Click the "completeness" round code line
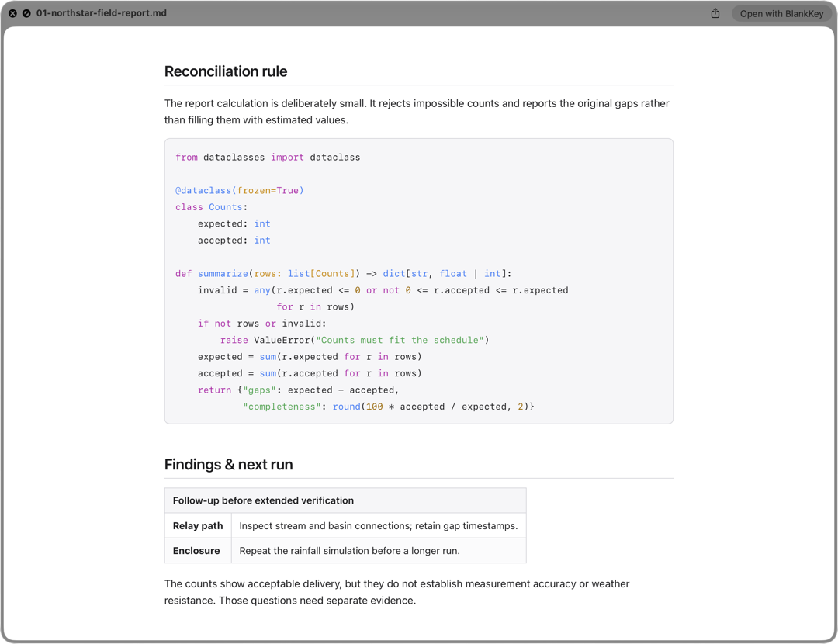The image size is (838, 644). (389, 406)
